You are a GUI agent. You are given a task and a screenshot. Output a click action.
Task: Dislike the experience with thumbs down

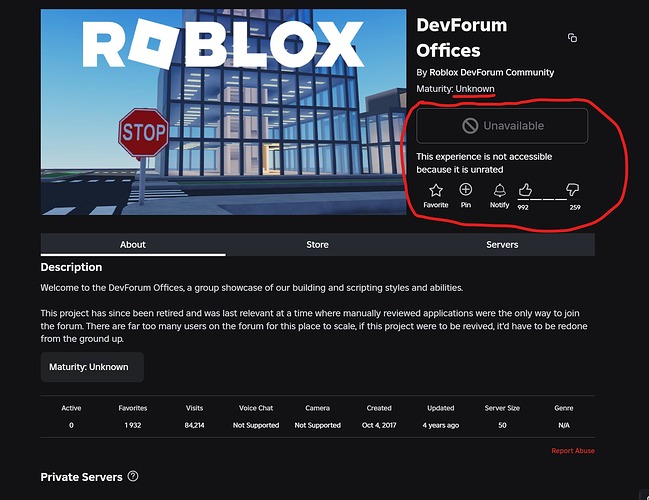(572, 190)
